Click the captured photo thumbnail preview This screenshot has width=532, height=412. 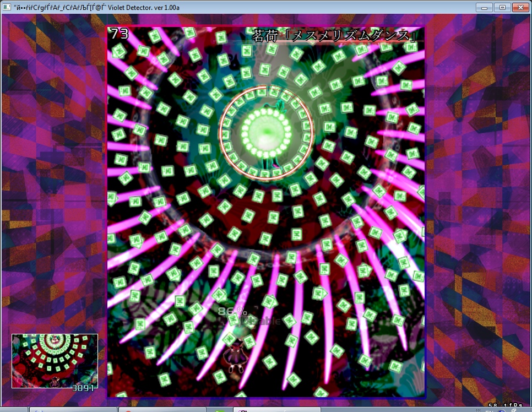55,361
